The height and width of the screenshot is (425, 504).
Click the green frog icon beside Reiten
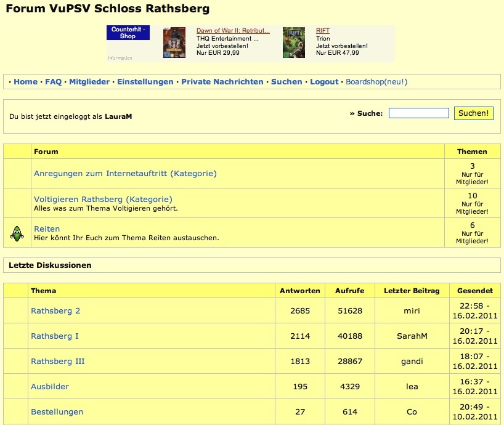[x=17, y=233]
